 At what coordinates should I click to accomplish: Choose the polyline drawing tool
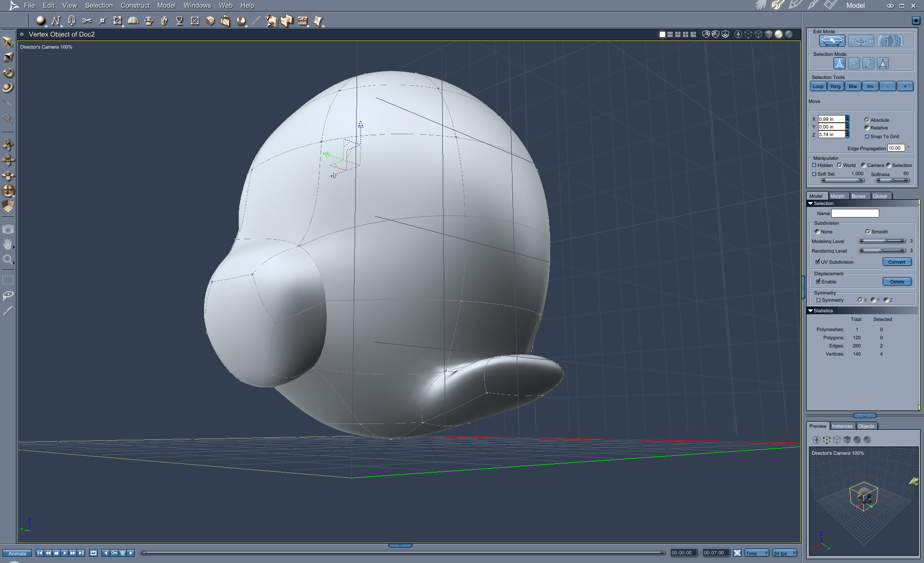coord(56,21)
